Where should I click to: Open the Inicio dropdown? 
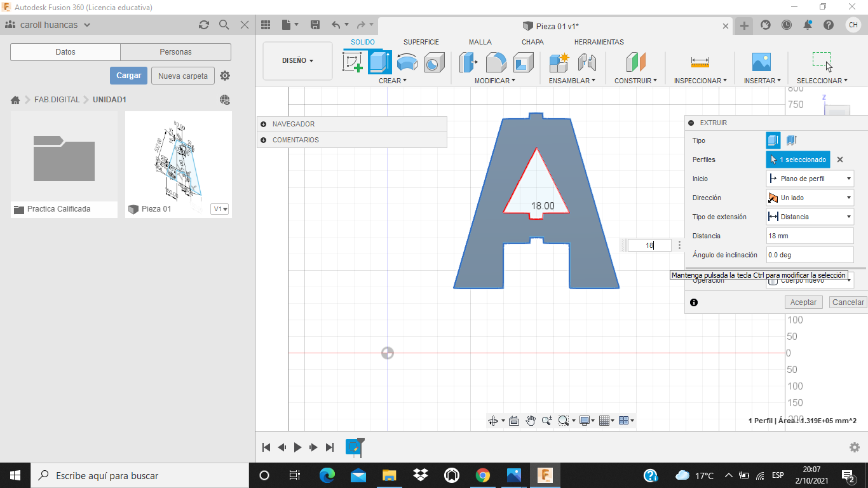point(810,179)
